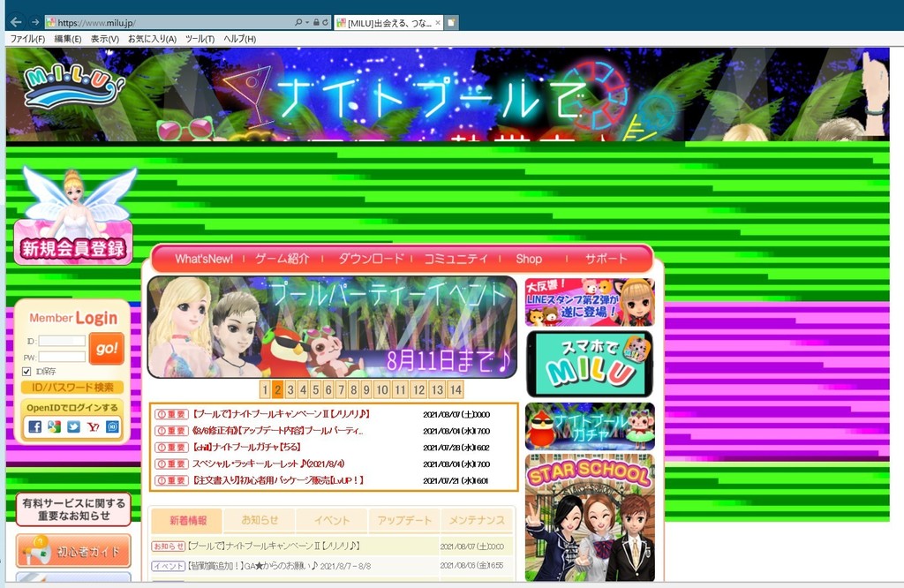
Task: Choose the Yahoo! OpenID login icon
Action: [x=94, y=426]
